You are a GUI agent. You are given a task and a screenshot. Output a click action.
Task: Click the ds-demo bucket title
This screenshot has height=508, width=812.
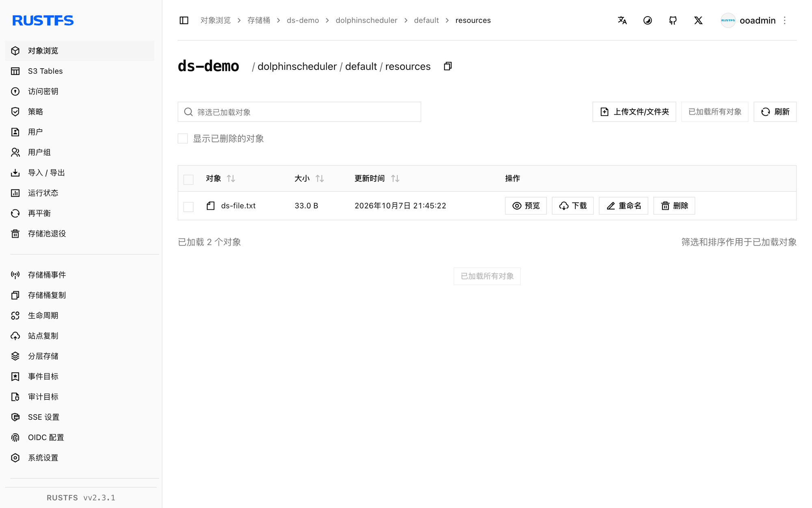click(x=209, y=66)
